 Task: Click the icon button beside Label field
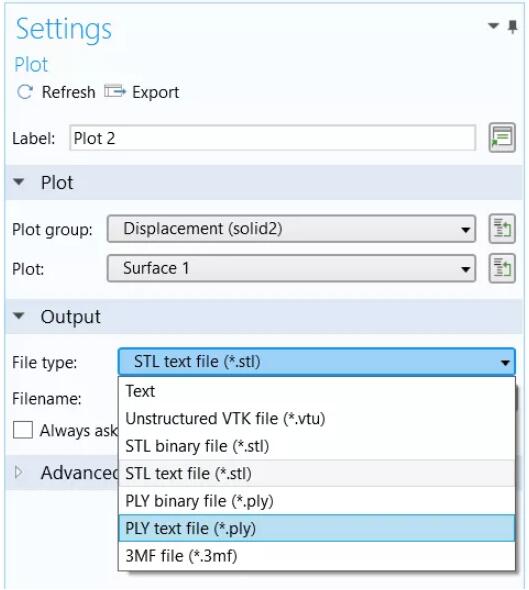(502, 138)
